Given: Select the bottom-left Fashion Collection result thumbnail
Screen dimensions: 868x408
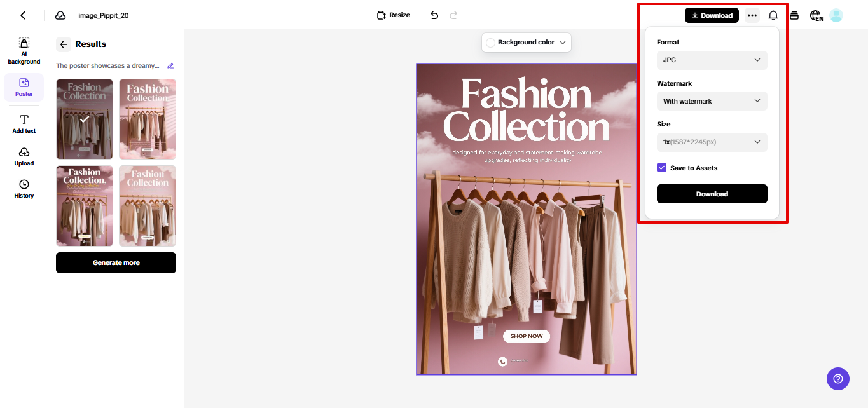Looking at the screenshot, I should click(x=85, y=206).
